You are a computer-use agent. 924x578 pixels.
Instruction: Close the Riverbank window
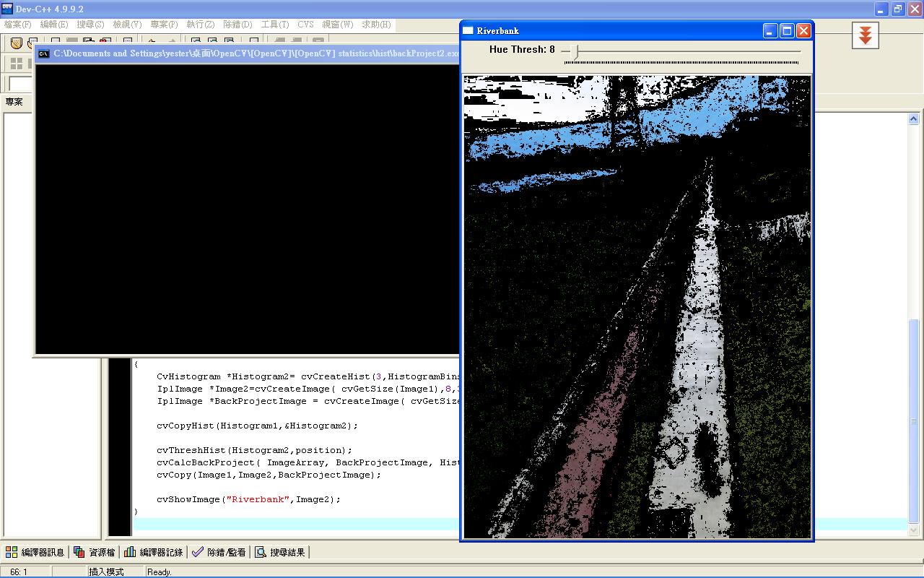(803, 30)
